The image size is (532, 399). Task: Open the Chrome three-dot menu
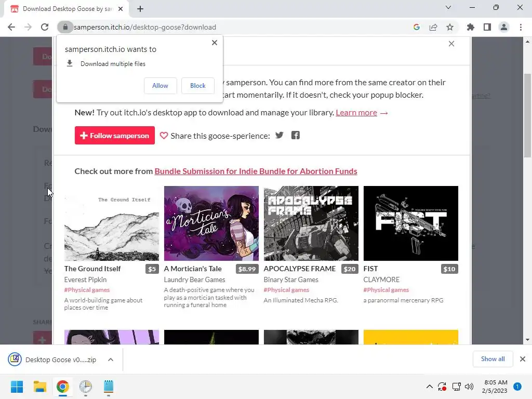coord(521,27)
